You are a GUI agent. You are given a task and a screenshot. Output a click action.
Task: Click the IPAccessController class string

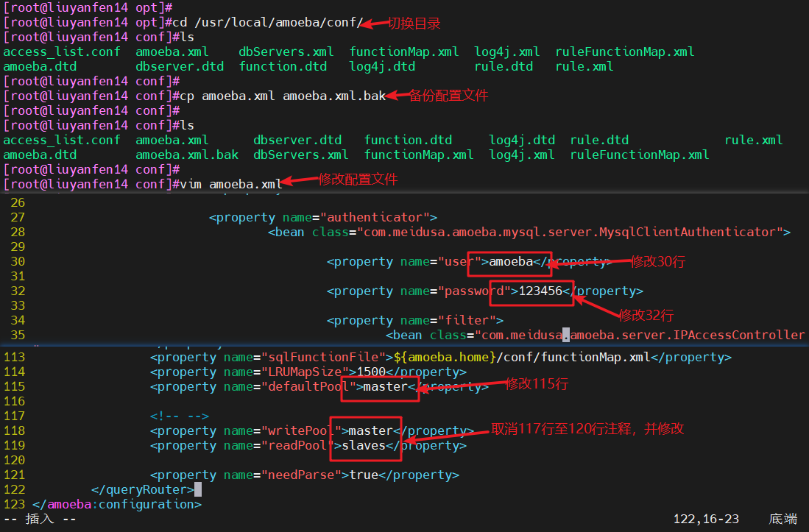click(640, 335)
